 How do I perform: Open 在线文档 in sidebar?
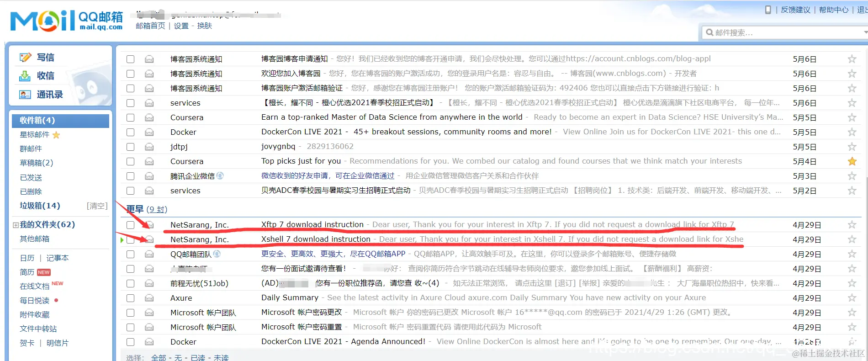click(x=35, y=286)
